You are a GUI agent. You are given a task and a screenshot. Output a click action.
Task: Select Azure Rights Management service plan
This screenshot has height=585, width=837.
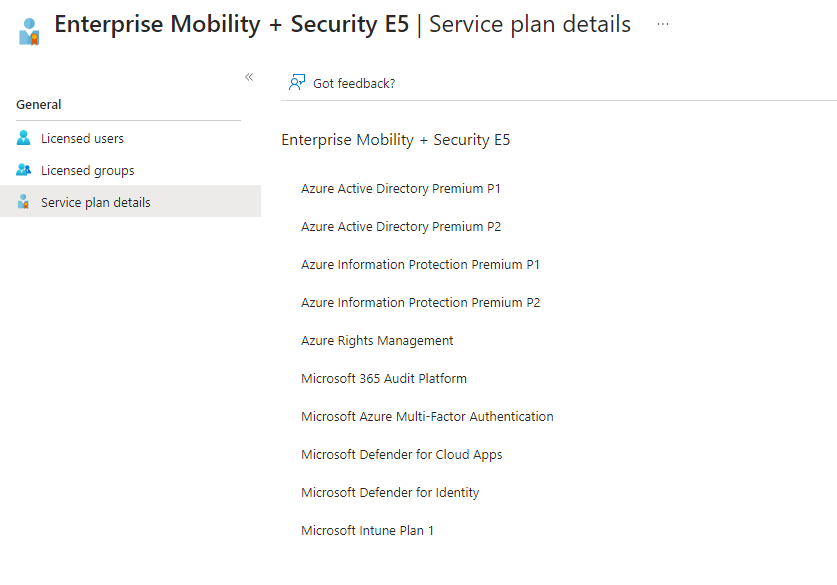point(377,341)
